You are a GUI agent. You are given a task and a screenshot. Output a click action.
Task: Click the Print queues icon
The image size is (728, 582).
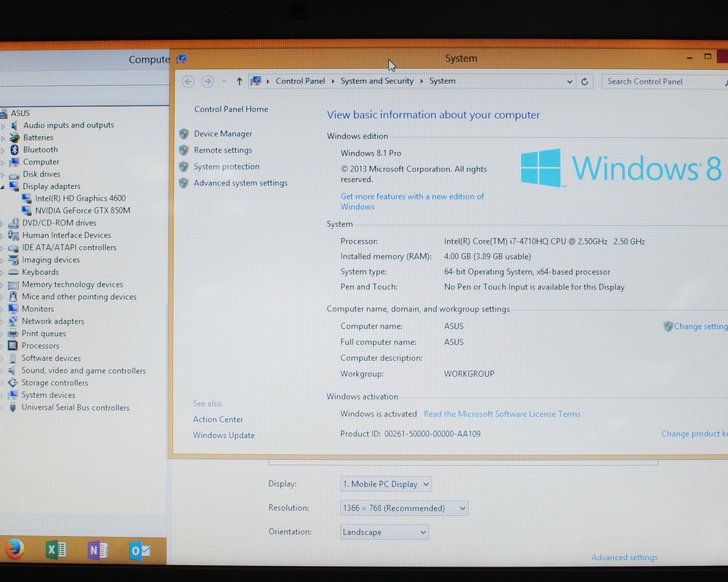click(x=13, y=334)
